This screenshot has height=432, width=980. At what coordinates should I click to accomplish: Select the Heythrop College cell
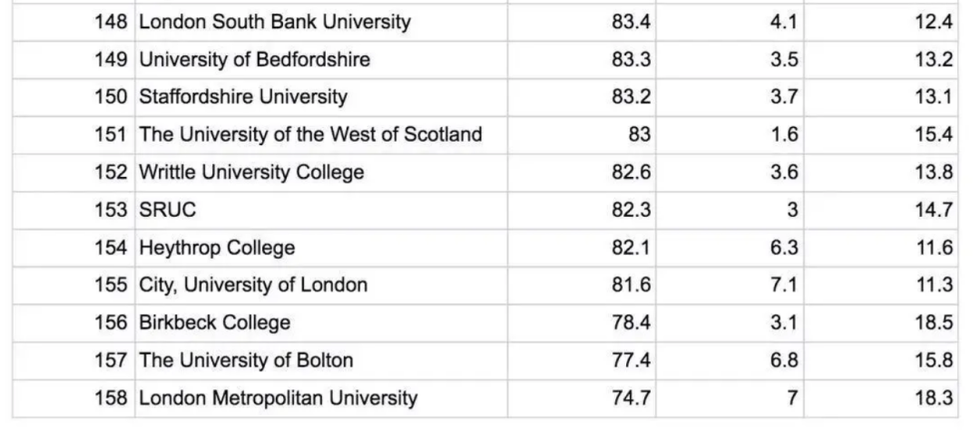[x=321, y=248]
